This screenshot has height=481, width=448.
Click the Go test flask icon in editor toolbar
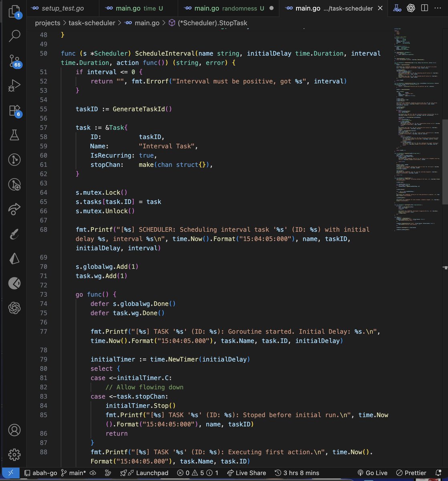pos(397,8)
